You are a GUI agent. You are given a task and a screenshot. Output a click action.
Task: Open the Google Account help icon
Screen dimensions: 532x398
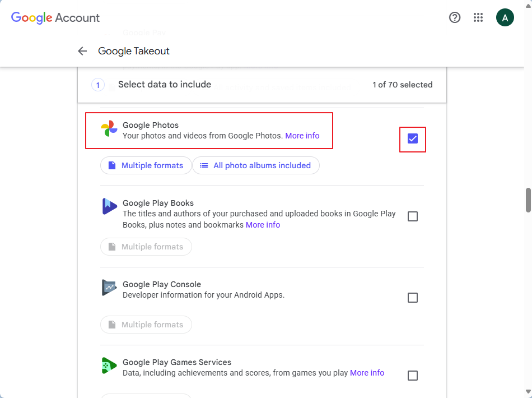454,17
